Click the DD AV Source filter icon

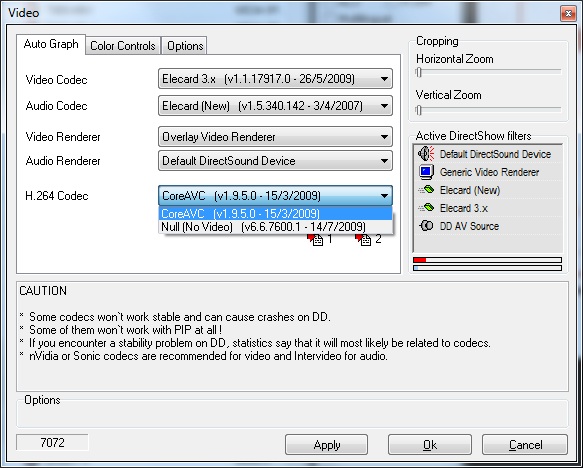(x=426, y=226)
